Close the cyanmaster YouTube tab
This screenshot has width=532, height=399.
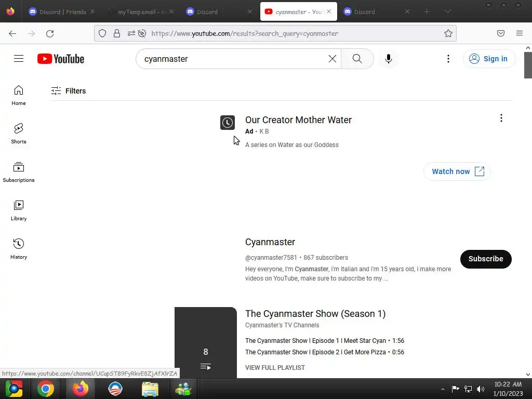(x=329, y=11)
